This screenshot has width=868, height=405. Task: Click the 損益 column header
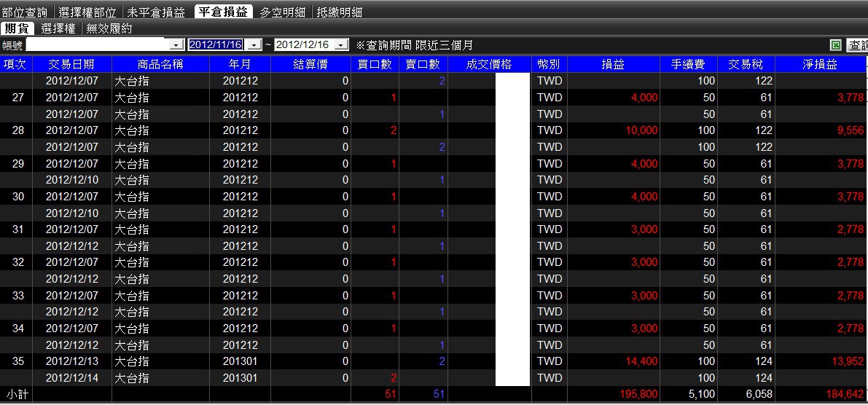(x=614, y=64)
